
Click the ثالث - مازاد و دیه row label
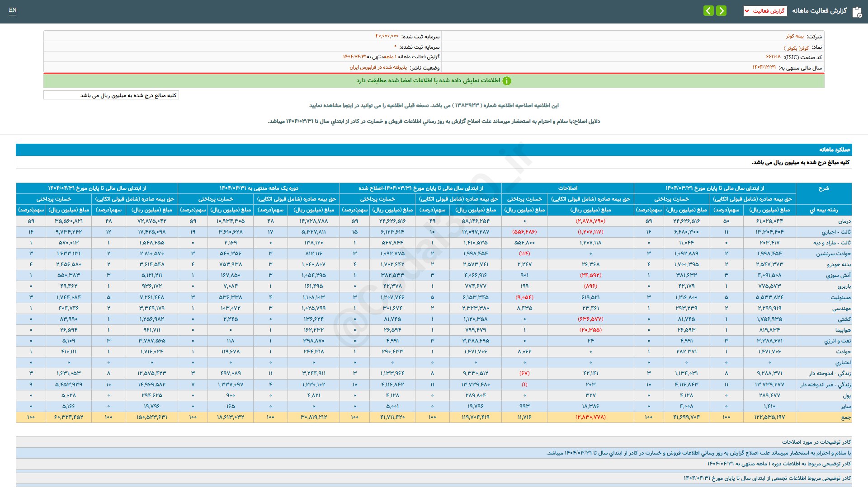tap(832, 243)
